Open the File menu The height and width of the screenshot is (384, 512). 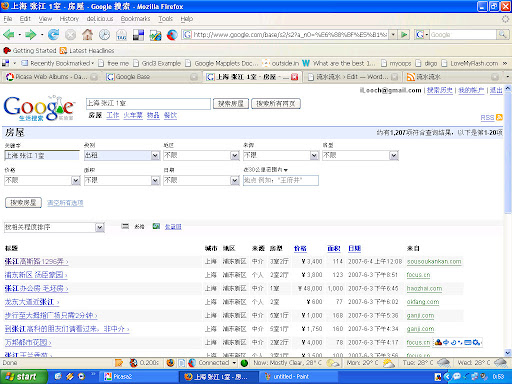pyautogui.click(x=8, y=19)
